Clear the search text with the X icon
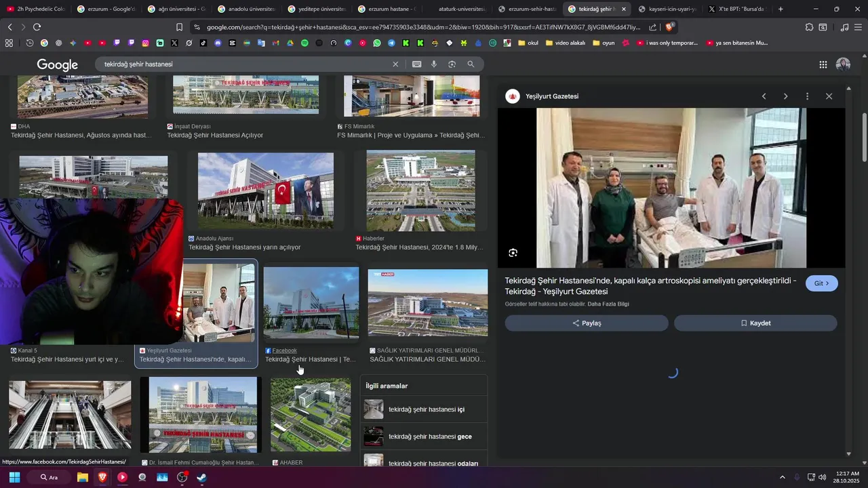 point(395,64)
